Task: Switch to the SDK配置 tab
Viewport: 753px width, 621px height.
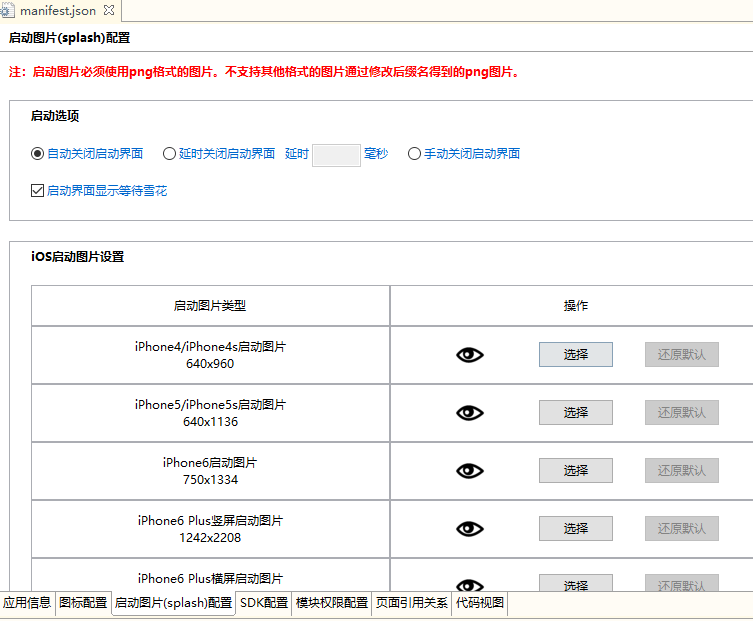Action: (x=264, y=603)
